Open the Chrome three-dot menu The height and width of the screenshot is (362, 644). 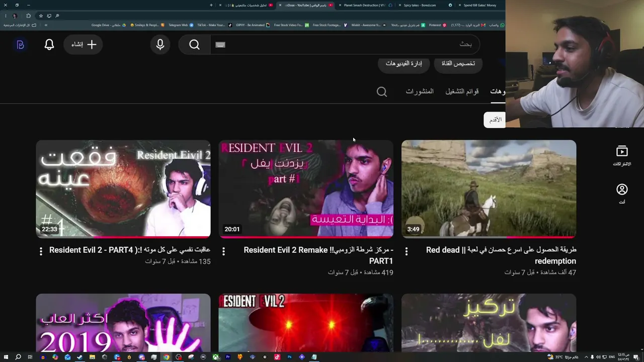click(x=6, y=16)
